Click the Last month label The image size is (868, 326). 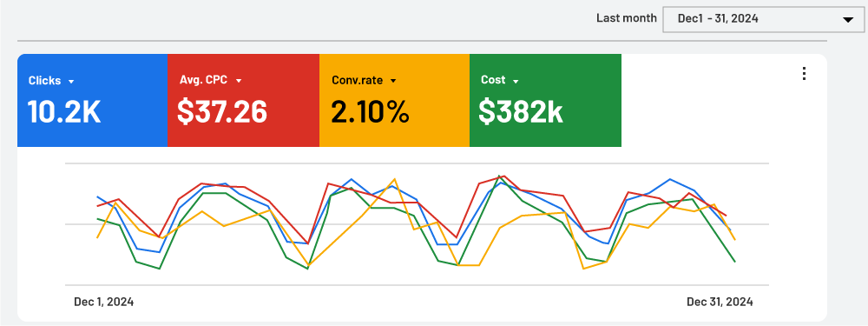(626, 18)
